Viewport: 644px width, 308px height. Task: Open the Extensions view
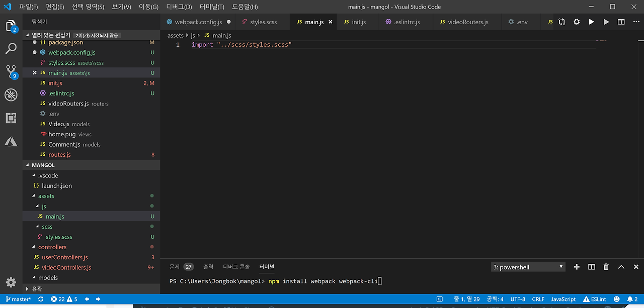click(11, 118)
